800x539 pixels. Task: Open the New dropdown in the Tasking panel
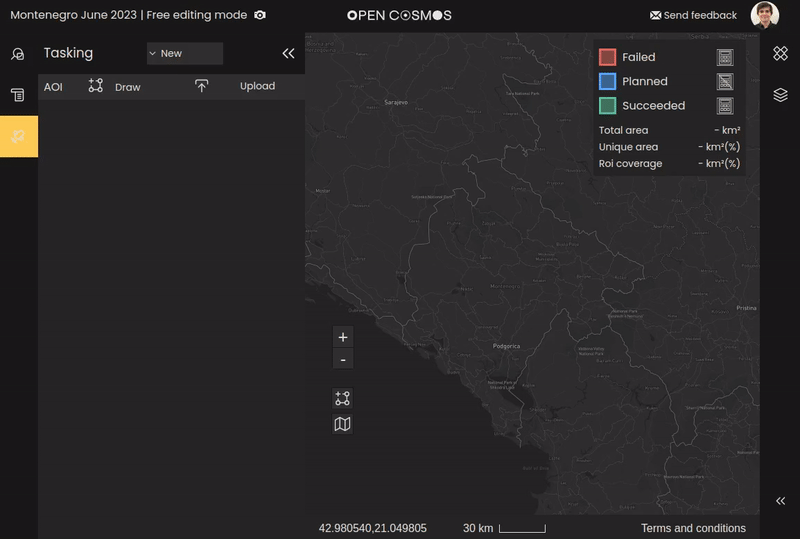pos(184,53)
